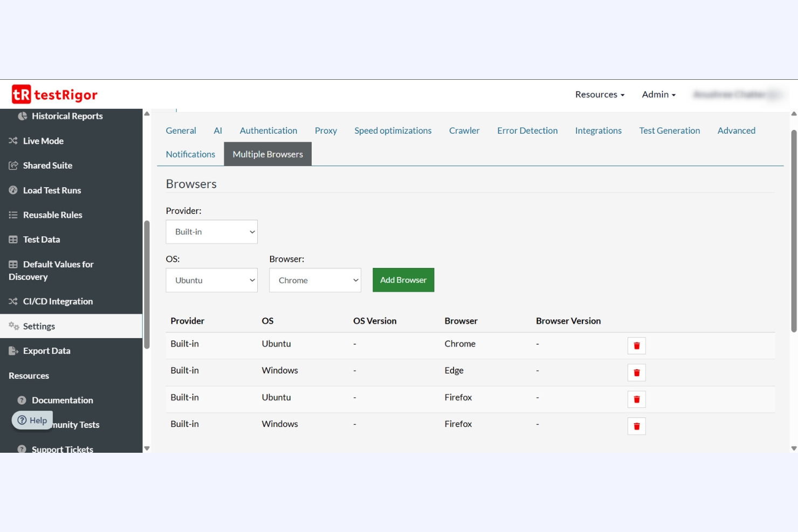Switch to Live Mode
The image size is (798, 532).
(x=43, y=141)
